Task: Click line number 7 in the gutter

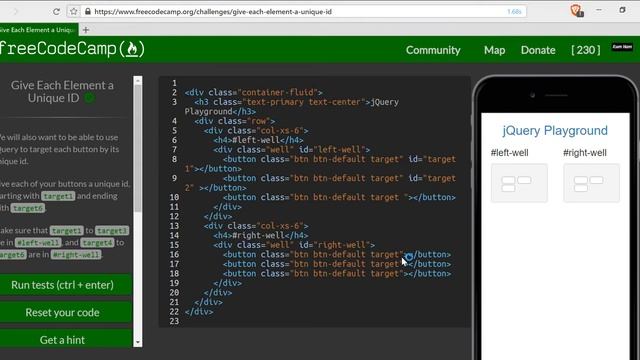Action: [x=174, y=149]
